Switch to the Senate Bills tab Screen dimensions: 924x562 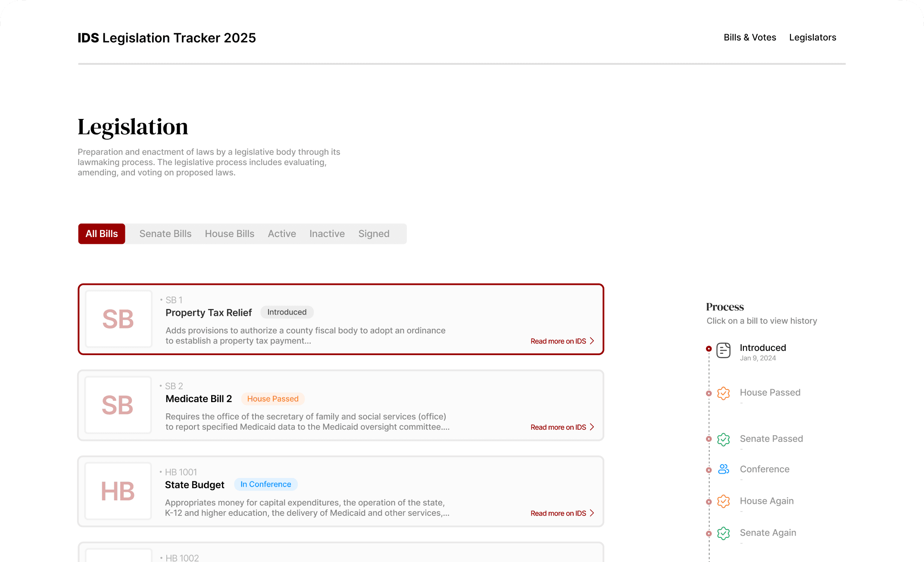[165, 234]
